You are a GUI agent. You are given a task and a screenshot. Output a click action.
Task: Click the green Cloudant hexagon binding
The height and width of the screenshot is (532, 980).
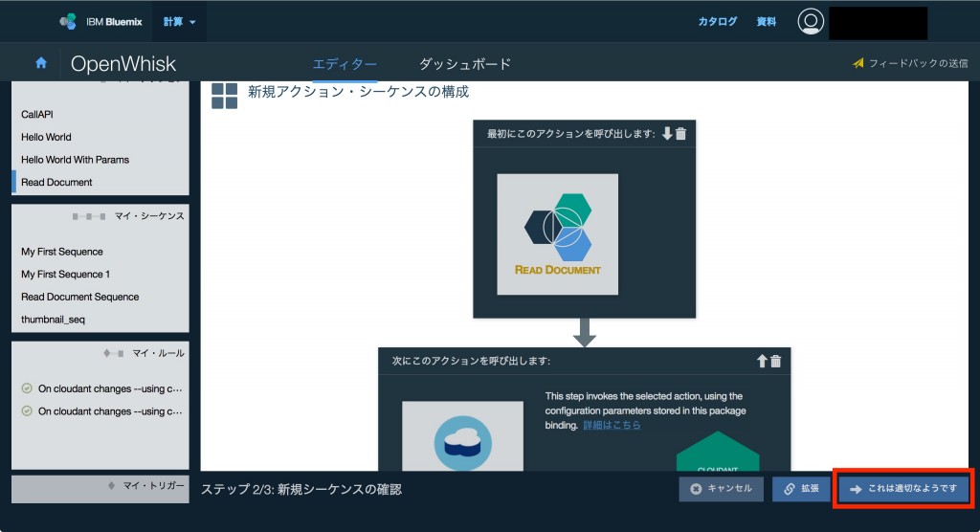pyautogui.click(x=718, y=451)
